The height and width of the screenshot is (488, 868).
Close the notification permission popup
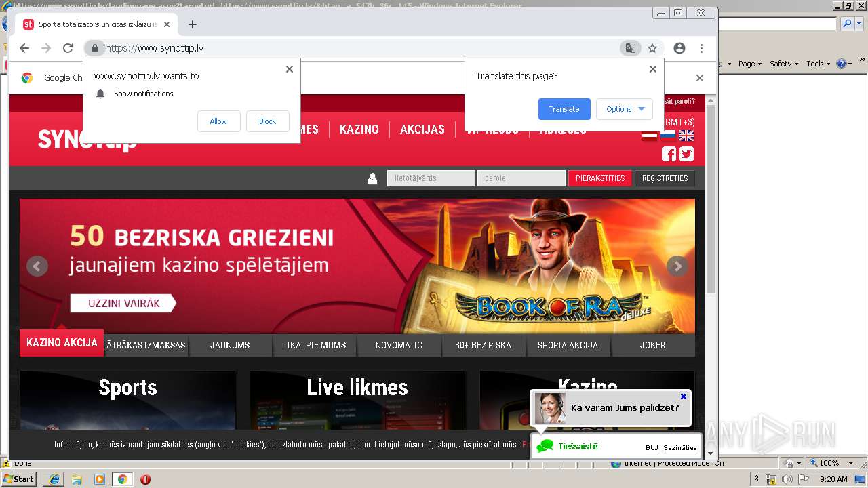point(290,69)
